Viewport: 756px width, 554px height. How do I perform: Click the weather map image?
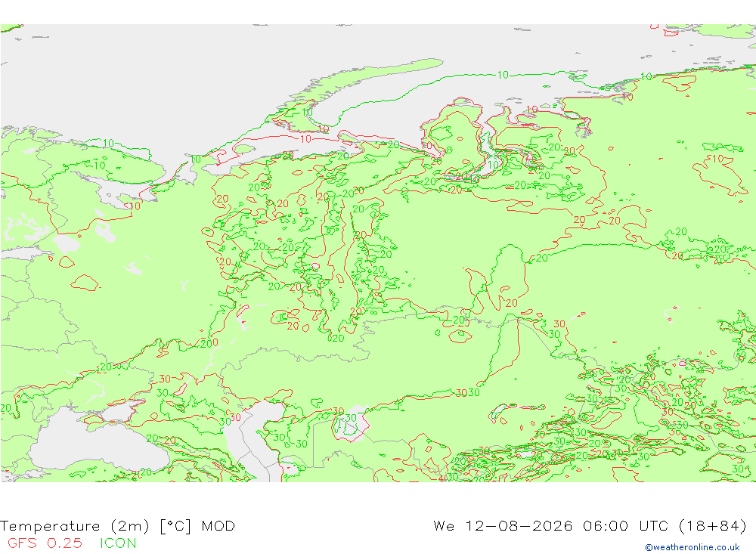378,253
